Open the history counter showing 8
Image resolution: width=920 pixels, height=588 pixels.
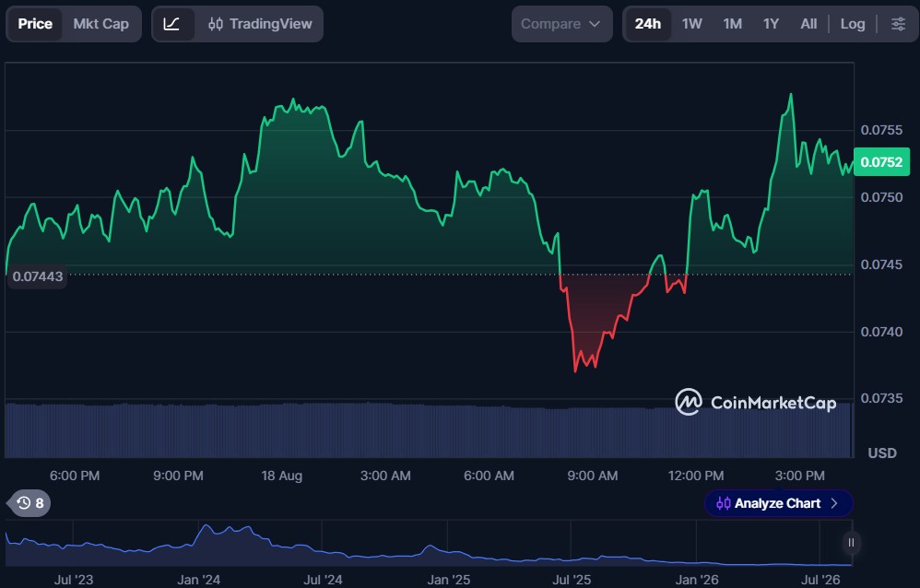[x=29, y=503]
